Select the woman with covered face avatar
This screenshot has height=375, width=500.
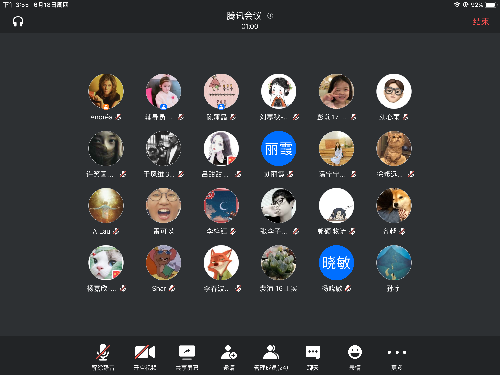tap(106, 148)
